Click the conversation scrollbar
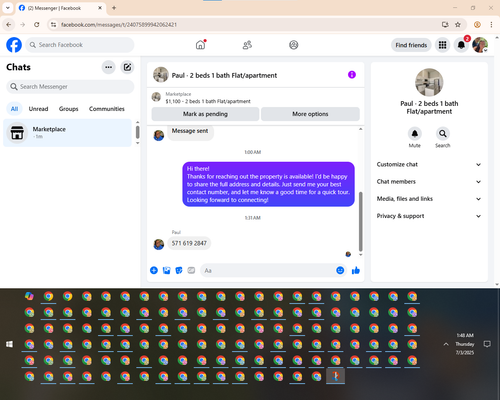 point(360,222)
